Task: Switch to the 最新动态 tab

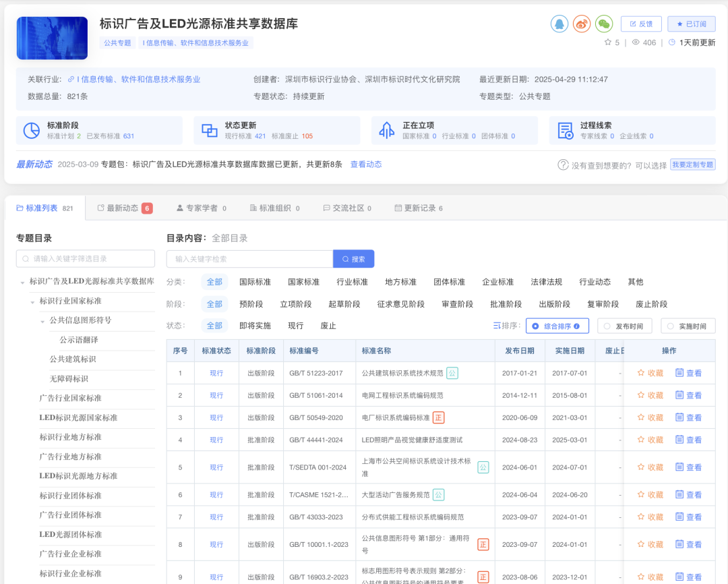Action: coord(123,208)
